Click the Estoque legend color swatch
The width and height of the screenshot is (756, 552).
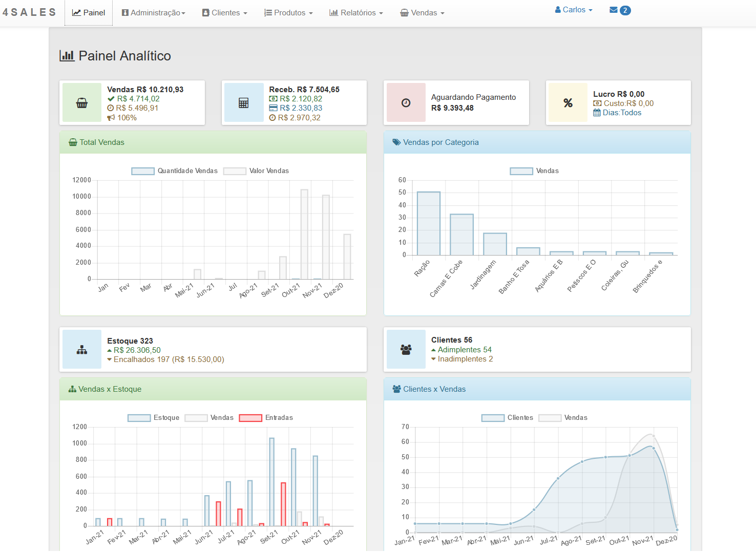139,418
